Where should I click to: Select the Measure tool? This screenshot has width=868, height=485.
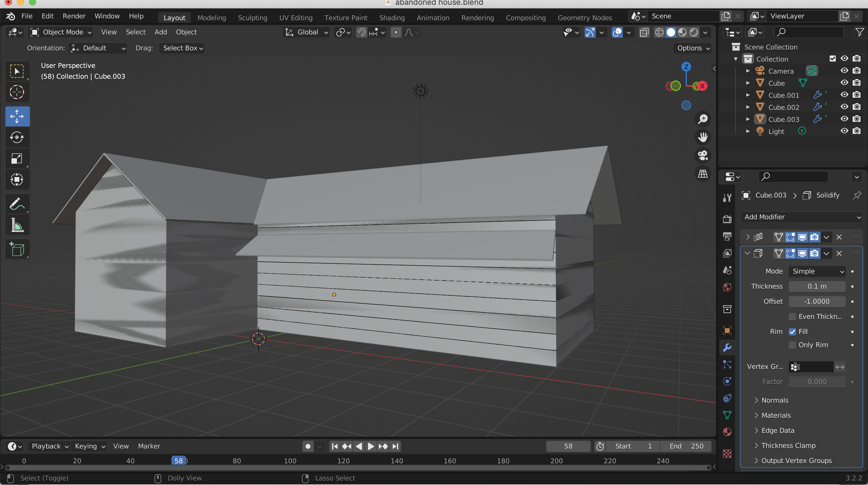(x=17, y=225)
